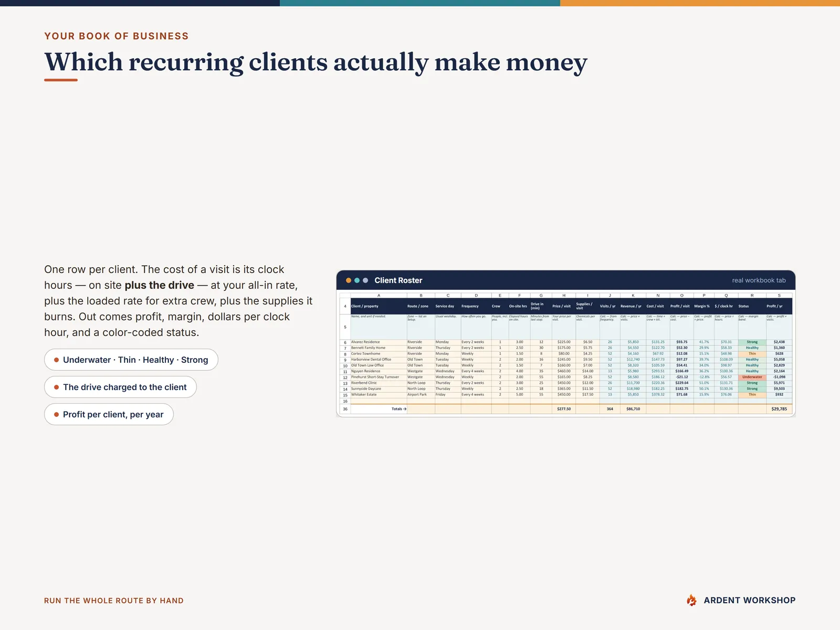Click the '$378.32' cost per visit cell
The image size is (840, 630).
[x=658, y=395]
